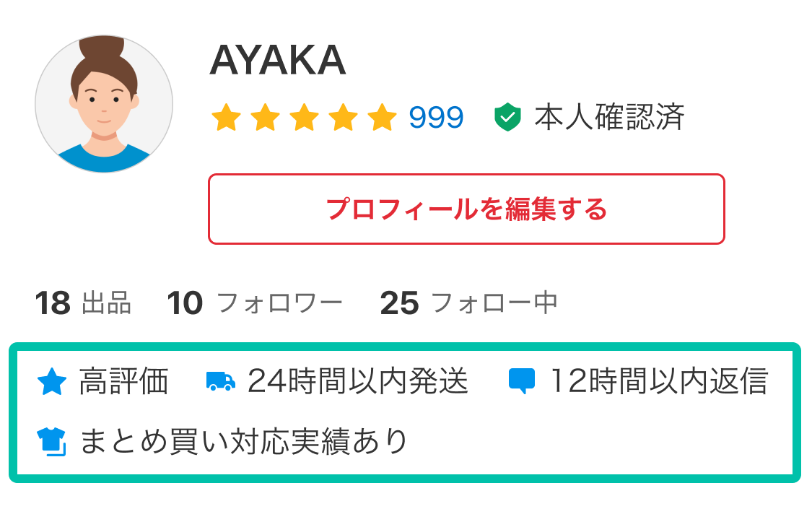Click the first yellow rating star
812x509 pixels.
[226, 117]
